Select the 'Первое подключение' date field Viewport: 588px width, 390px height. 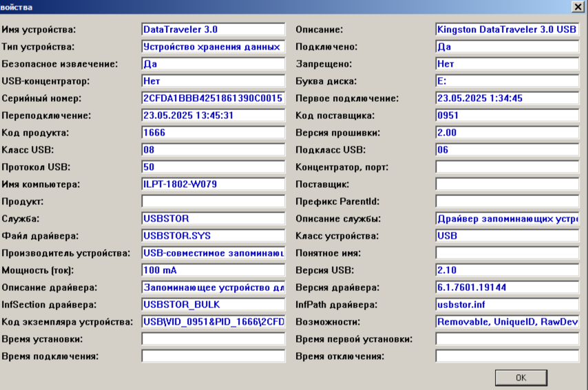pos(507,98)
